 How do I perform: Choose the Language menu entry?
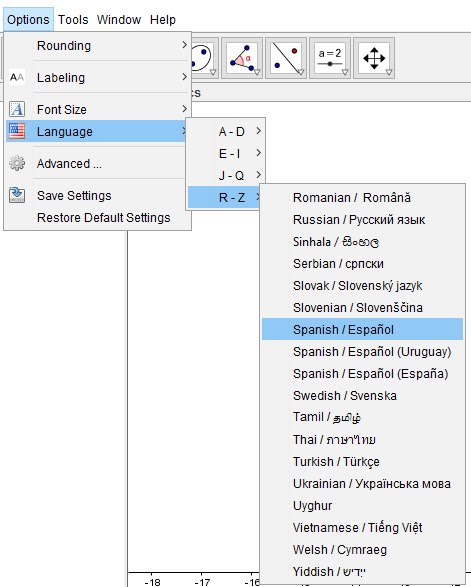(97, 131)
